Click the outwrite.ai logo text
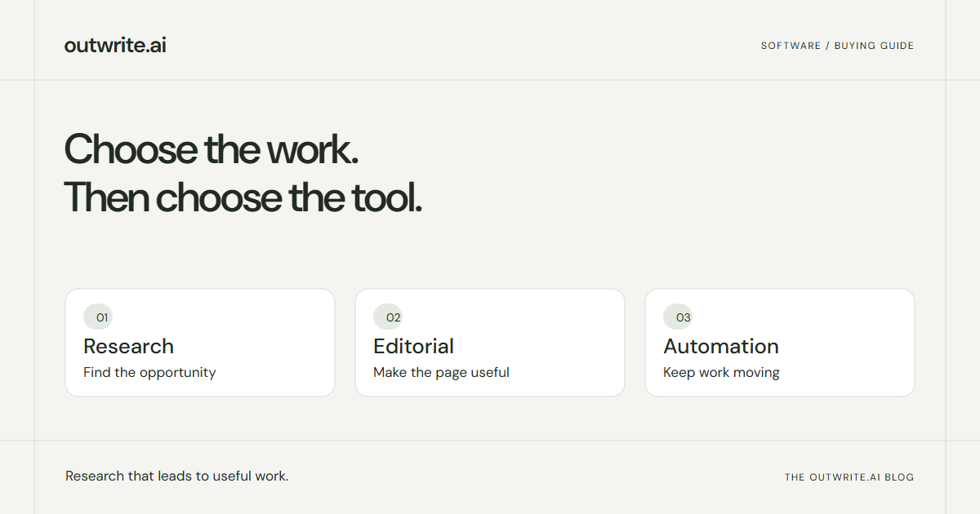The height and width of the screenshot is (514, 980). coord(115,46)
